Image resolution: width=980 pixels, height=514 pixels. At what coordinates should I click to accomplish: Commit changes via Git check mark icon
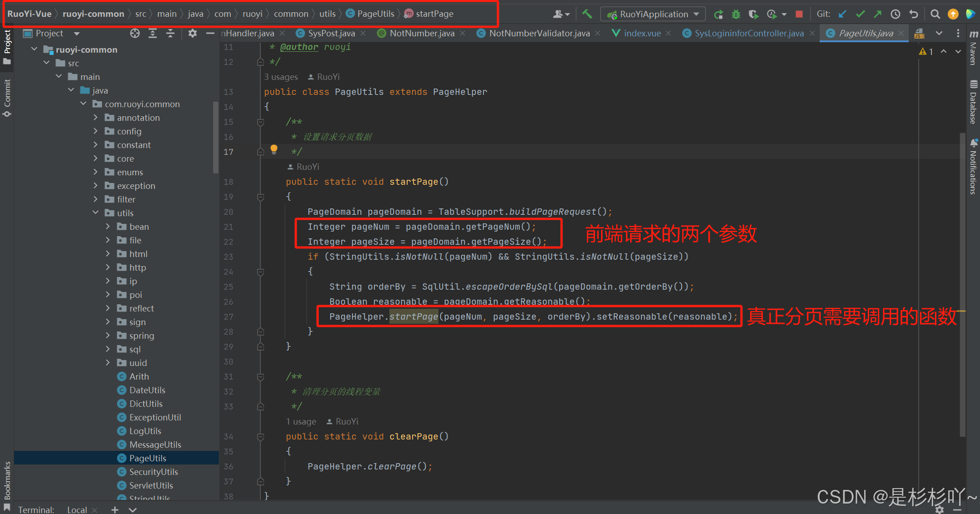(860, 14)
